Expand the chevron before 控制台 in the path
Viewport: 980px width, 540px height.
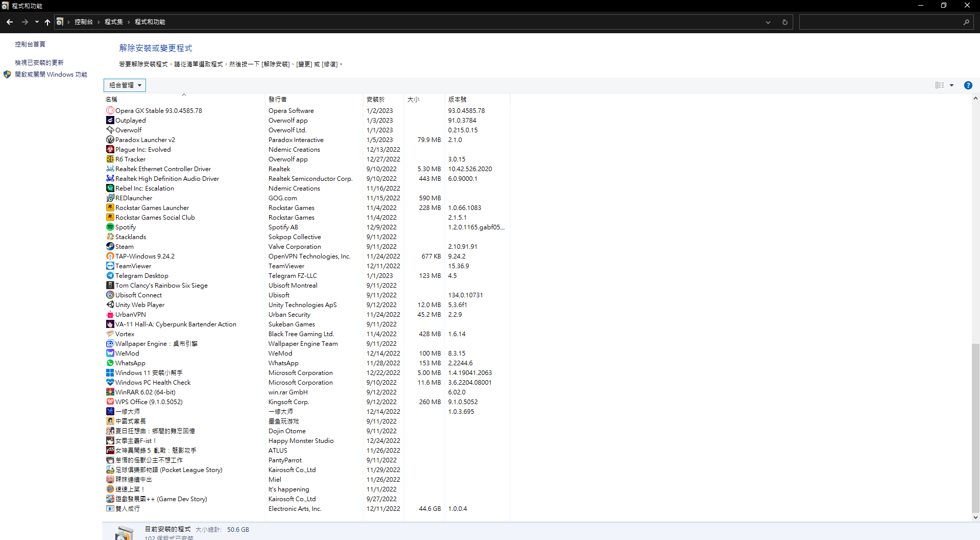click(68, 22)
